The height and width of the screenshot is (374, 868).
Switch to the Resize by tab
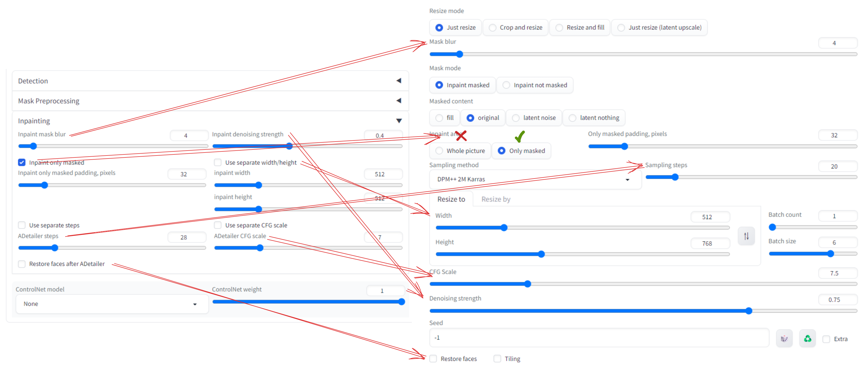(496, 199)
